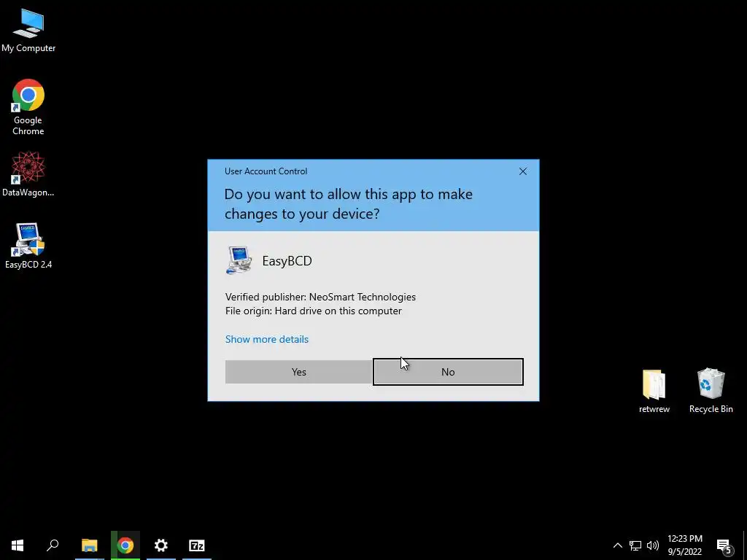
Task: Open the Recycle Bin
Action: coord(711,391)
